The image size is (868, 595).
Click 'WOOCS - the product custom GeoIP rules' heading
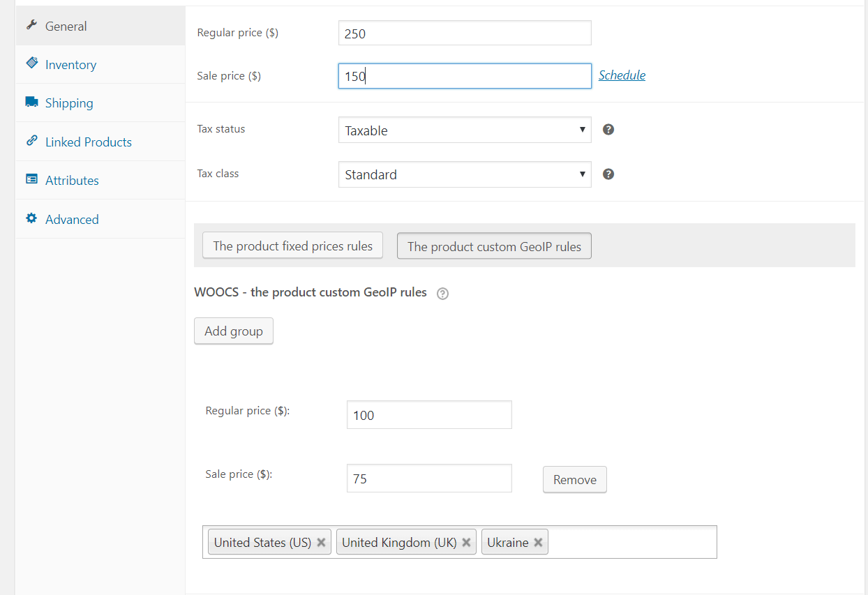(x=310, y=293)
